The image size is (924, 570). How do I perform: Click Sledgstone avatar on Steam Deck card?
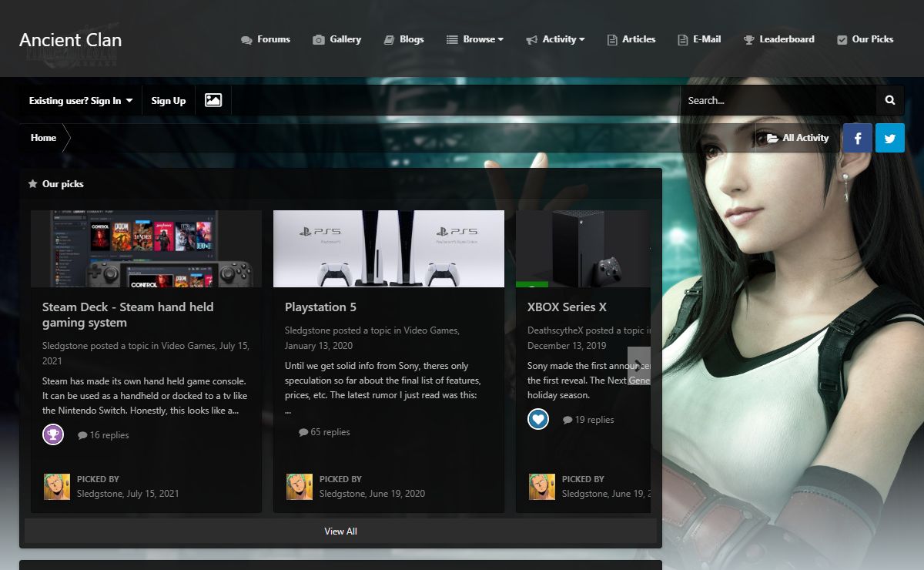pyautogui.click(x=57, y=487)
